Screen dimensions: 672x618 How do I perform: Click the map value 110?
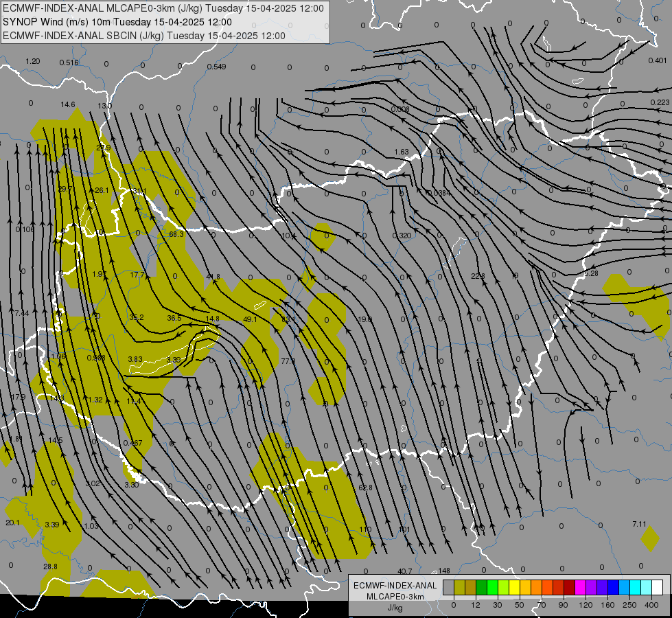pos(365,529)
